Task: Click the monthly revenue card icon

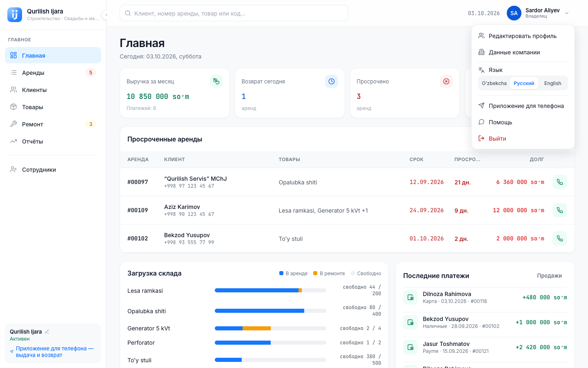Action: click(x=216, y=81)
